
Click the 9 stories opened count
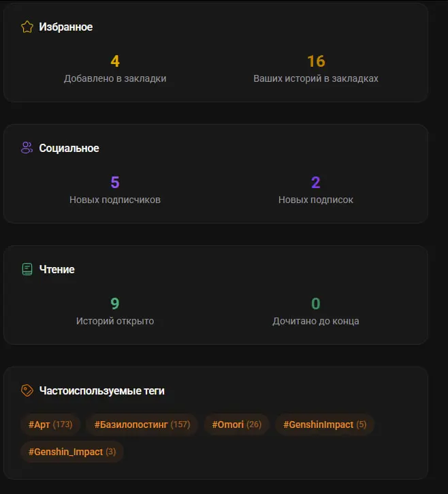click(115, 304)
